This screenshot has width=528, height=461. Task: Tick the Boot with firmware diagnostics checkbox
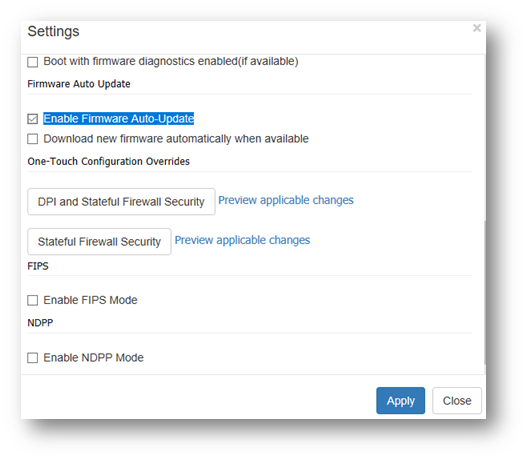[33, 62]
